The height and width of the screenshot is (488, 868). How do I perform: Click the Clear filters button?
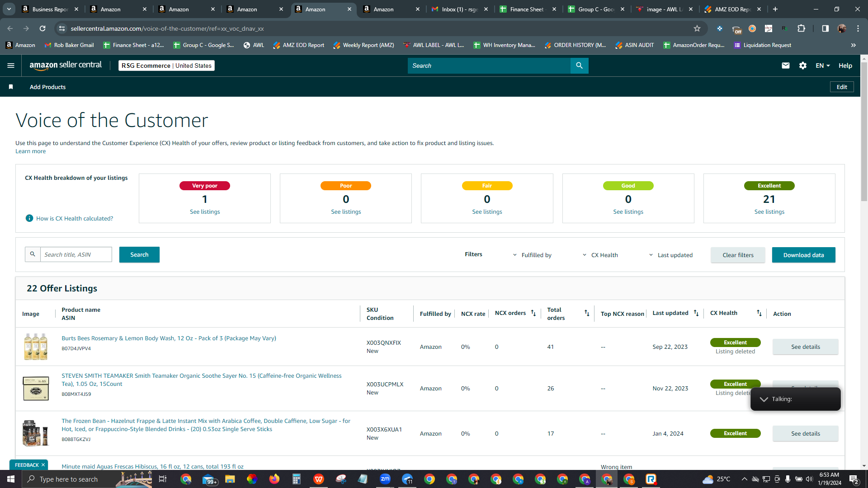pos(738,255)
